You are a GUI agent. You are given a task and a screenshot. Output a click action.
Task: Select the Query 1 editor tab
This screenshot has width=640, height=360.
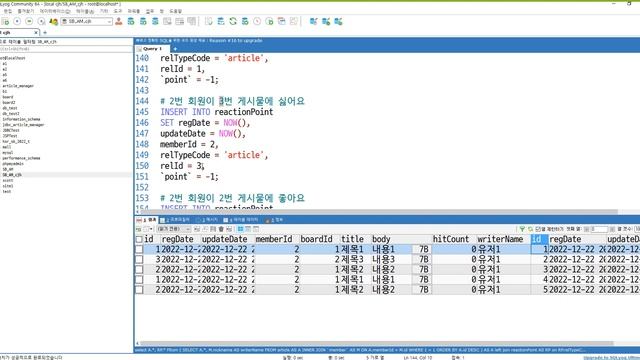pyautogui.click(x=153, y=49)
